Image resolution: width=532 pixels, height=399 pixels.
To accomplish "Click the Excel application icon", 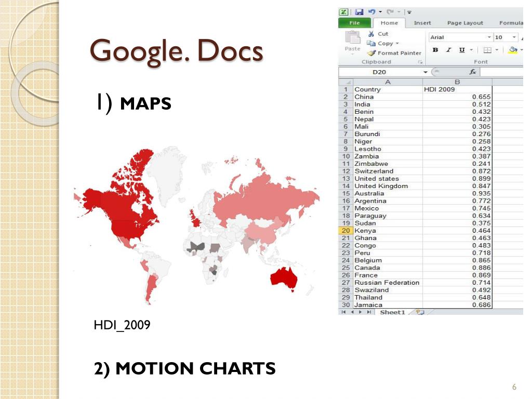I will click(x=344, y=12).
